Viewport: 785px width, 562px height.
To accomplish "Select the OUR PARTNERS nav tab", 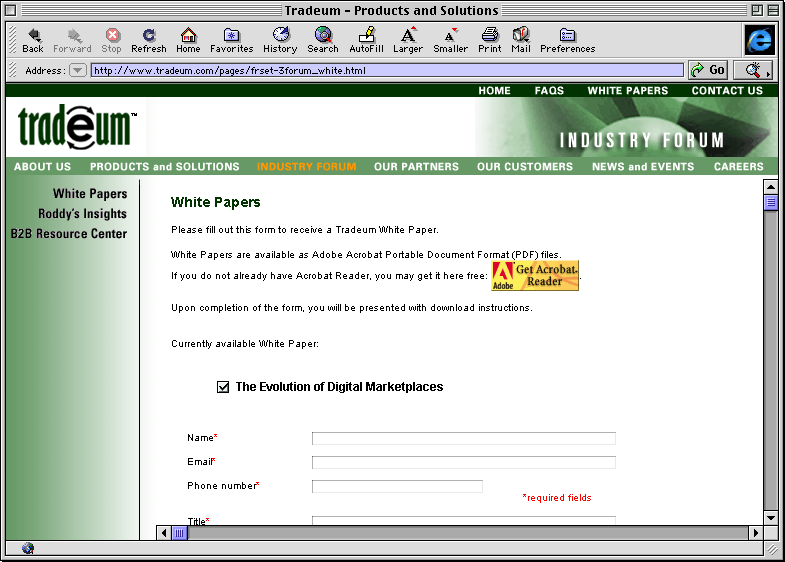I will tap(416, 167).
